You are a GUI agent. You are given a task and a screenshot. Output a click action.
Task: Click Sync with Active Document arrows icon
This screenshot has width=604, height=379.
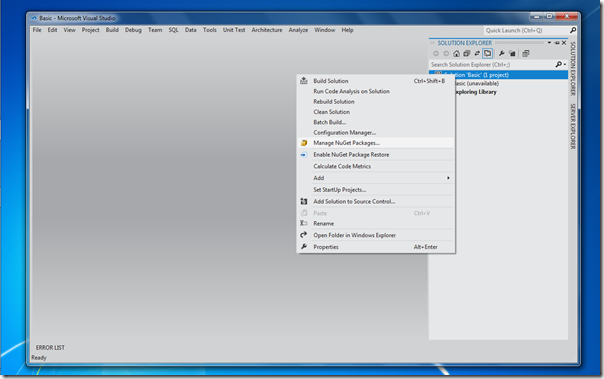click(477, 54)
